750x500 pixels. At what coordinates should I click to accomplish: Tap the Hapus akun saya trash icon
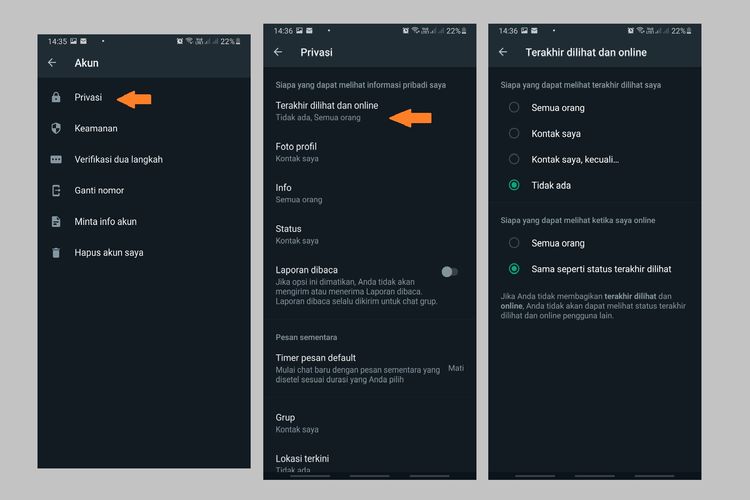tap(56, 253)
